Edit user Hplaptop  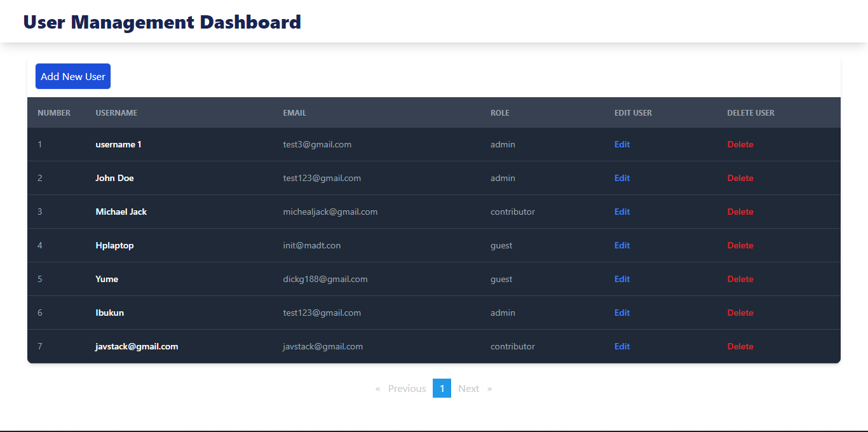pos(621,245)
